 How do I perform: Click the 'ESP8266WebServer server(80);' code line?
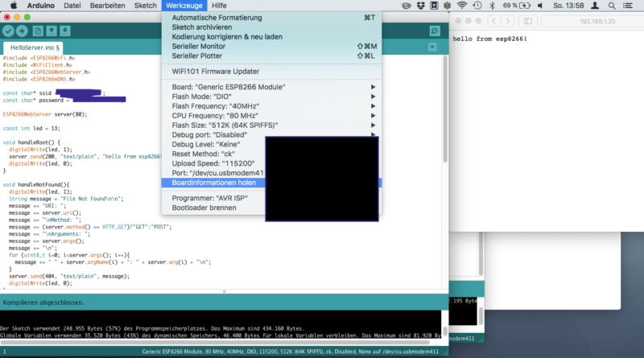tap(45, 114)
